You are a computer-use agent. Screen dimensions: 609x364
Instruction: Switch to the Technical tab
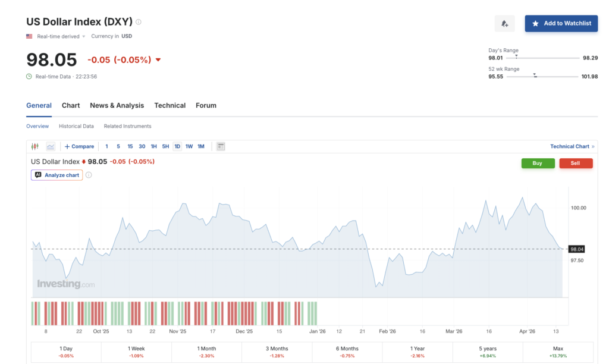click(169, 105)
